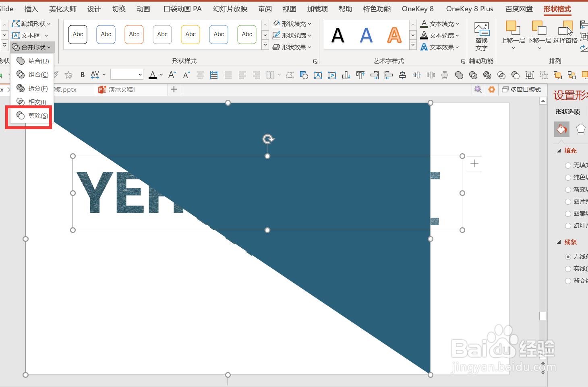Click the plus button beside the text box
This screenshot has height=387, width=588.
(474, 163)
